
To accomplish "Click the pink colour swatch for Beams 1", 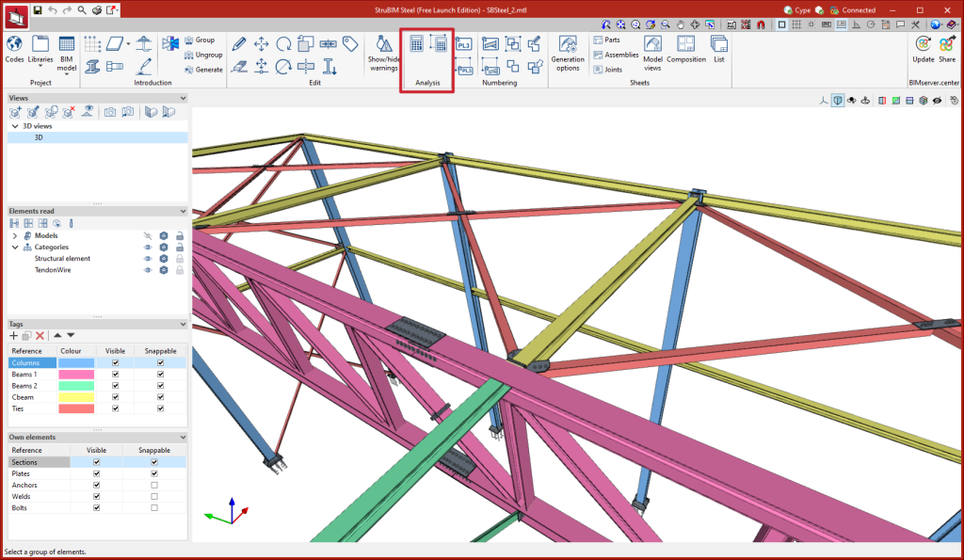I will 76,375.
